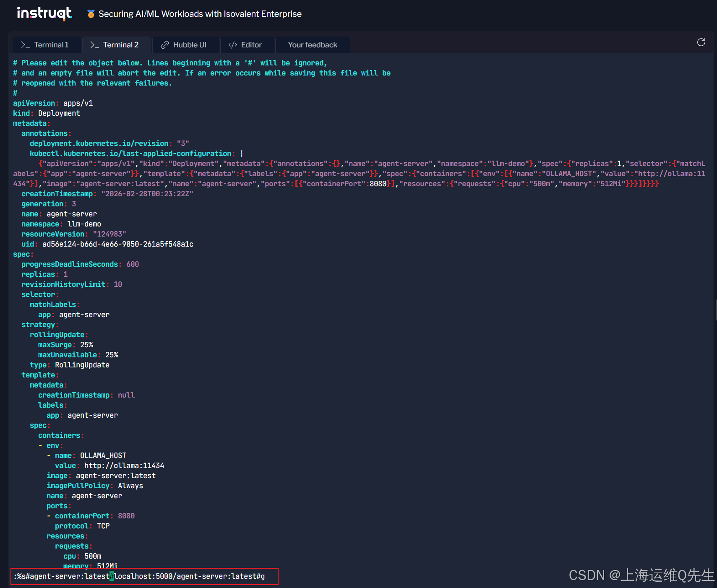
Task: Click the Terminal 1 prompt icon
Action: (25, 45)
